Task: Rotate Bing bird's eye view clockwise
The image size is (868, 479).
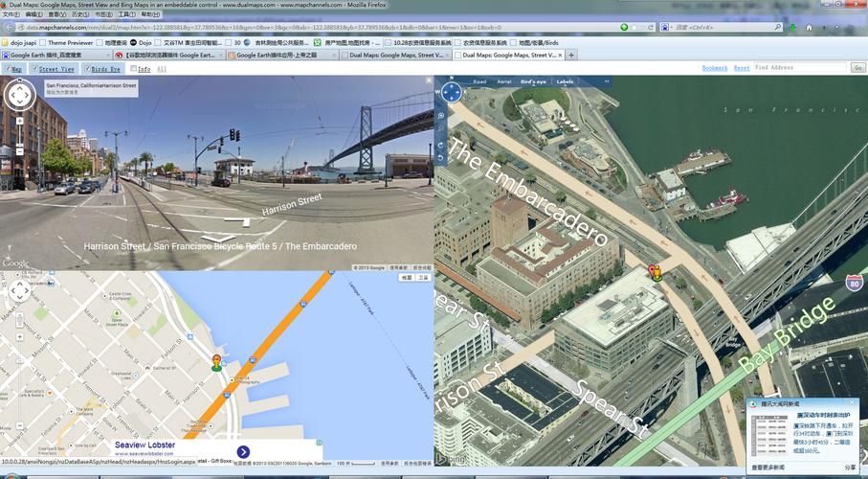Action: coord(441,145)
